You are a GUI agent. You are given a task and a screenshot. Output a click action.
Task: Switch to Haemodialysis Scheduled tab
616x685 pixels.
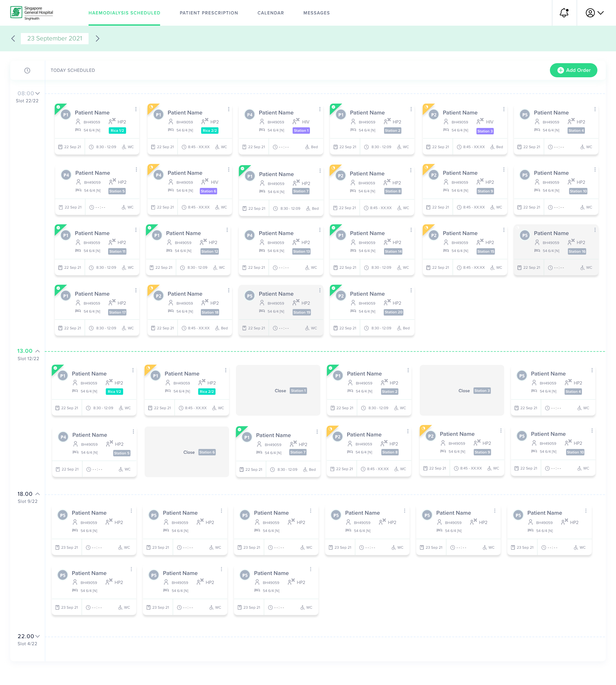click(x=124, y=13)
